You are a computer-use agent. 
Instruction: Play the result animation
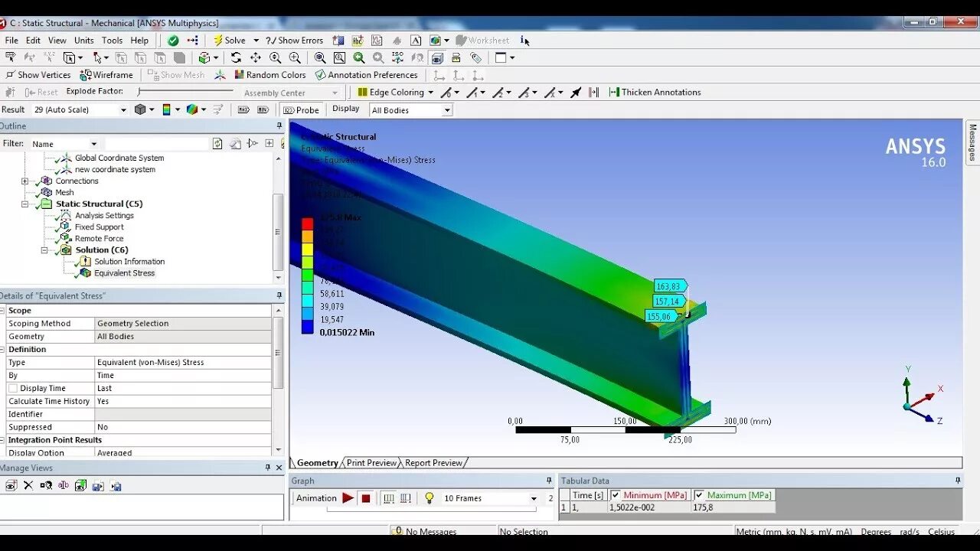click(x=348, y=498)
